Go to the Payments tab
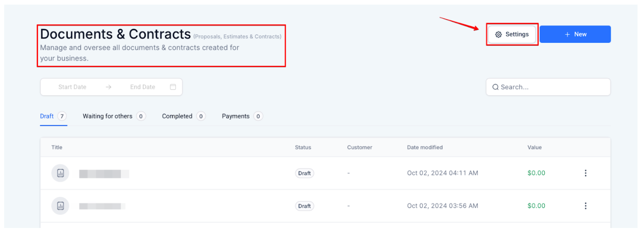The image size is (644, 234). pyautogui.click(x=236, y=116)
